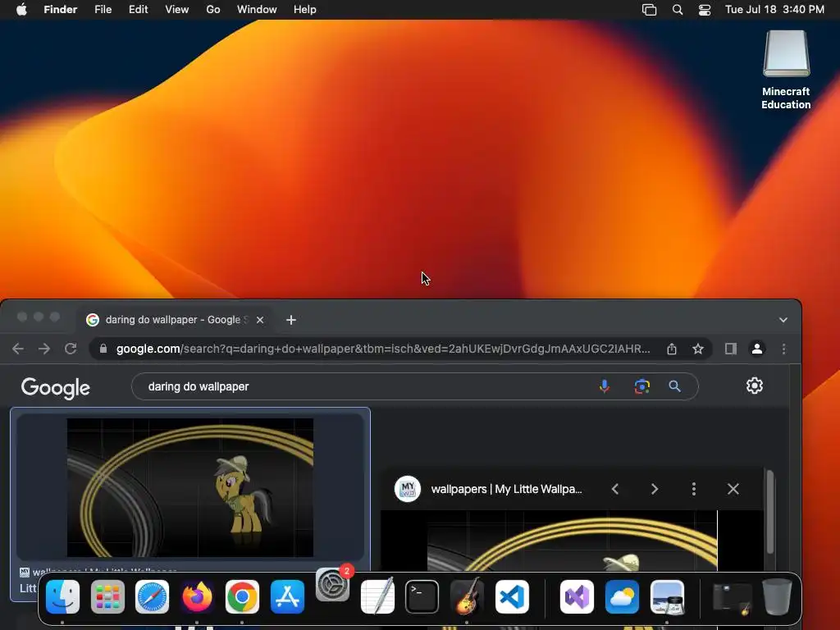Click the Stage Manager icon in menu bar
The height and width of the screenshot is (630, 840).
650,10
